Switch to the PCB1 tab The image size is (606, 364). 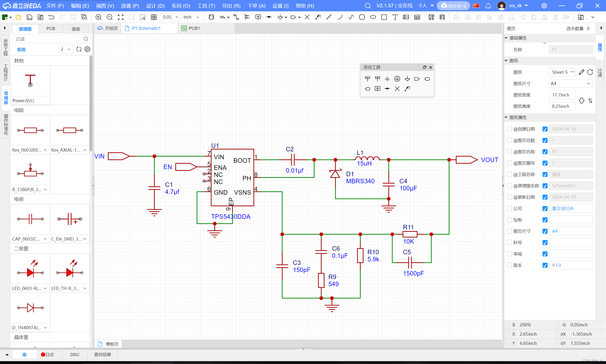pos(194,28)
